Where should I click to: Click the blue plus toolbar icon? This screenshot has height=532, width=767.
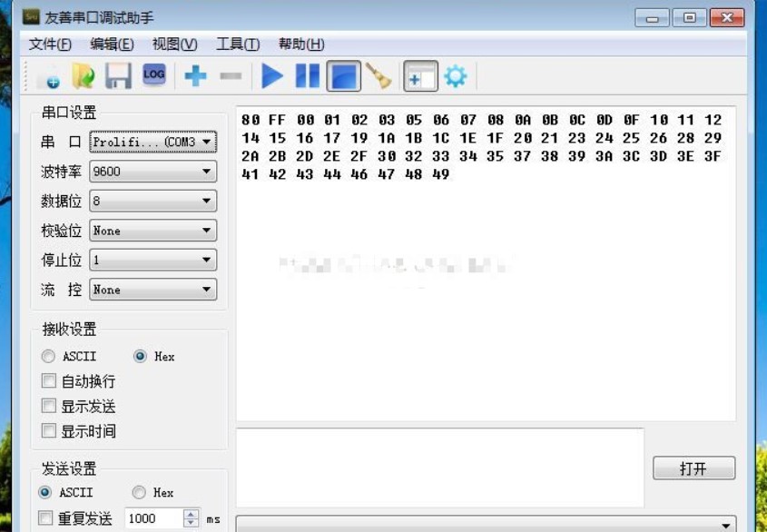(x=195, y=77)
